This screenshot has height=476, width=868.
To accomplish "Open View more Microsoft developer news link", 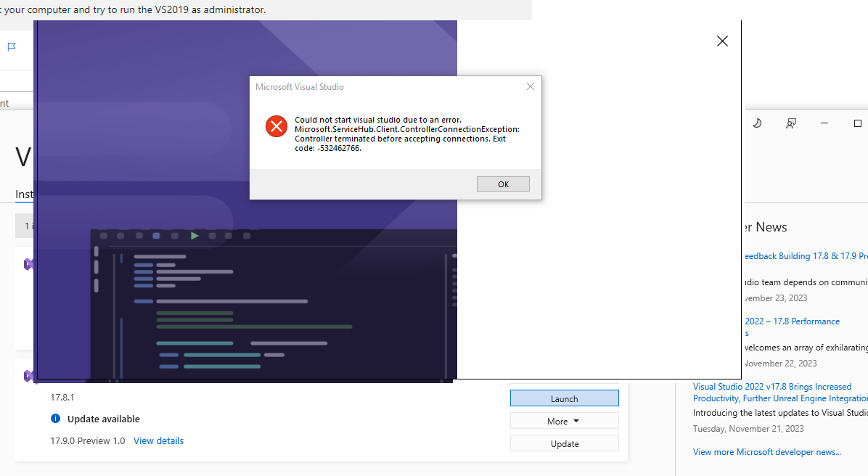I will 766,452.
